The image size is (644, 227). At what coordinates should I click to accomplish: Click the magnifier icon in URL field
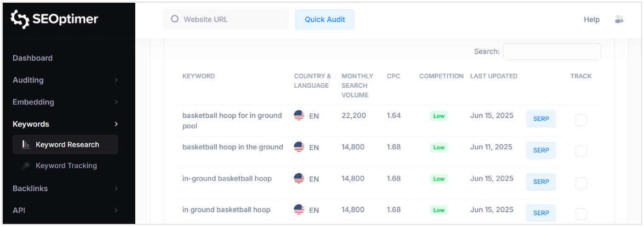coord(175,19)
